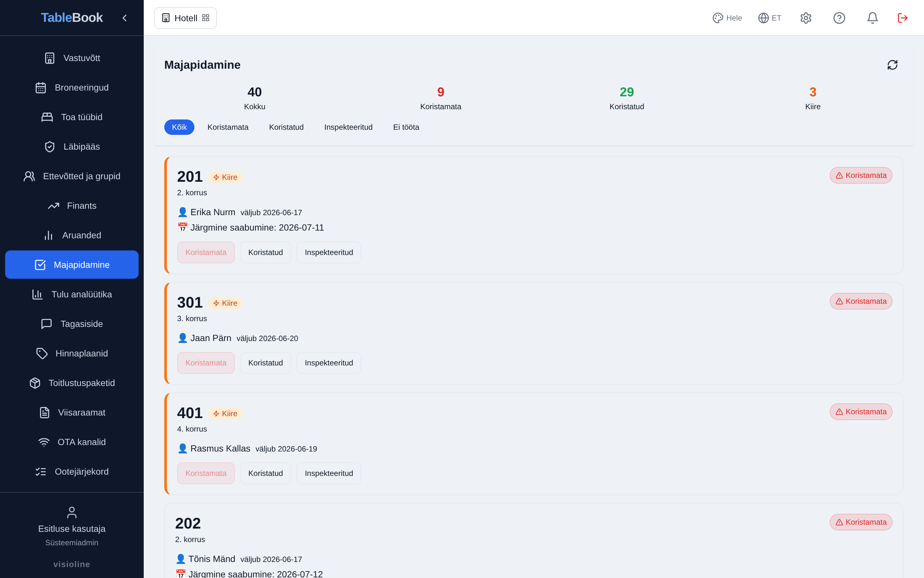Mark room 401 as Koristatud
Screen dimensions: 924x578
265,473
